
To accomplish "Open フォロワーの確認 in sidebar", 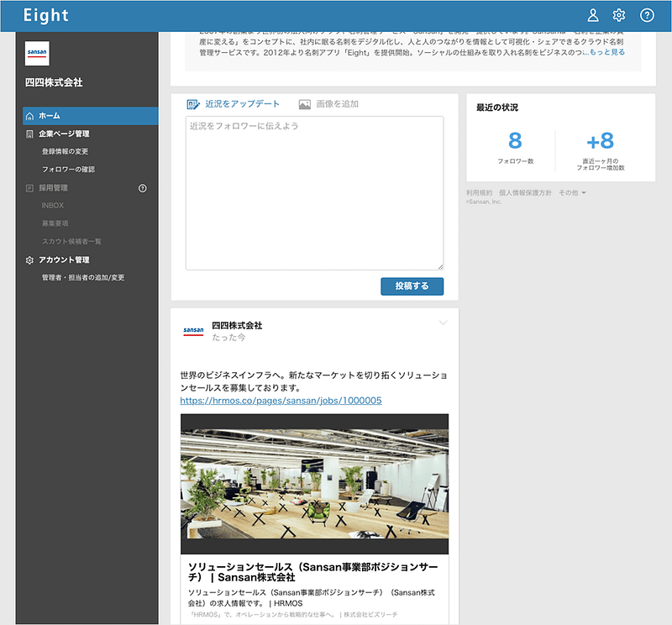I will [69, 170].
